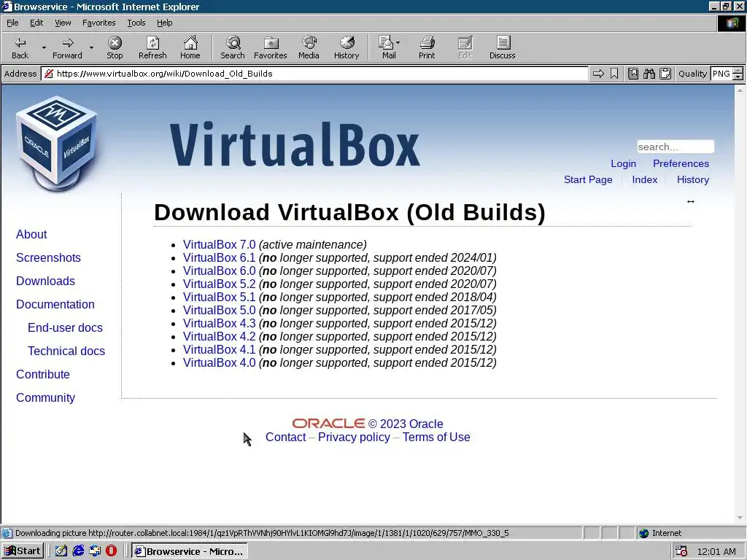Open the Favorites menu
This screenshot has width=747, height=560.
point(98,23)
